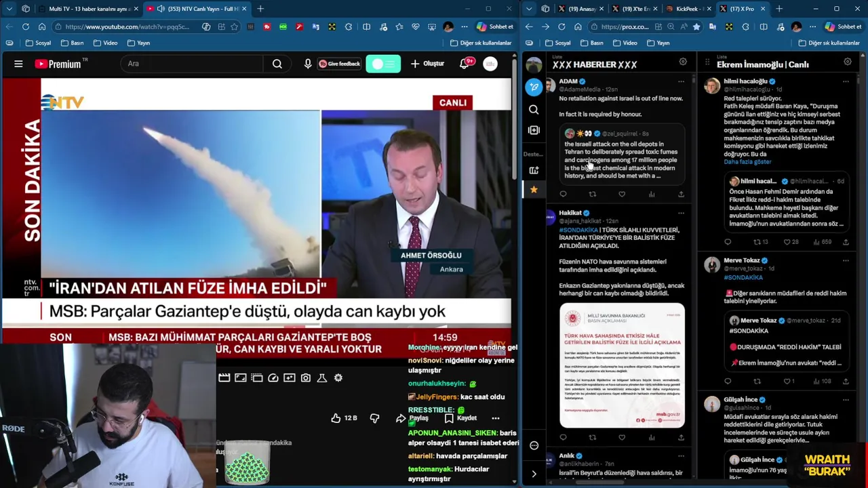868x488 pixels.
Task: Open X Pro sidebar search
Action: (x=534, y=109)
